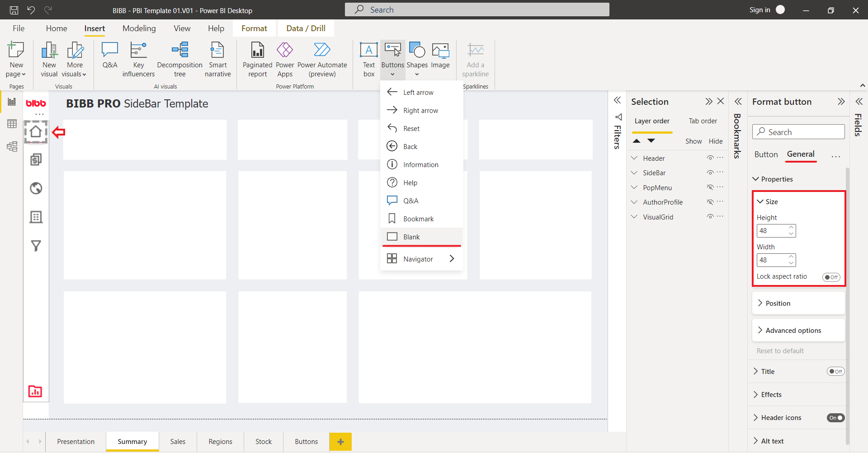Click Reset to default
The image size is (868, 453).
(780, 350)
